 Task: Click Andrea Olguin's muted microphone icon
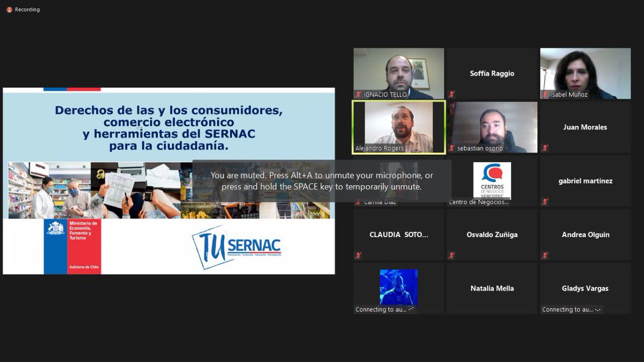click(x=545, y=256)
